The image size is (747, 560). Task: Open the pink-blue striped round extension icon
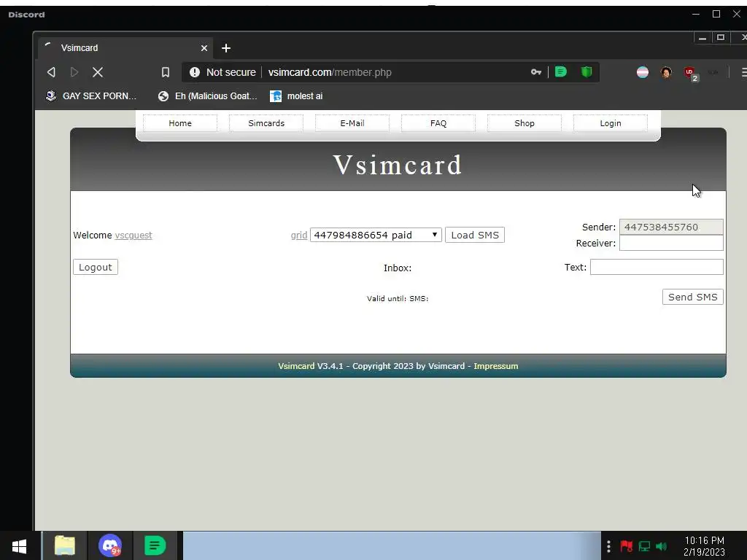(x=643, y=72)
